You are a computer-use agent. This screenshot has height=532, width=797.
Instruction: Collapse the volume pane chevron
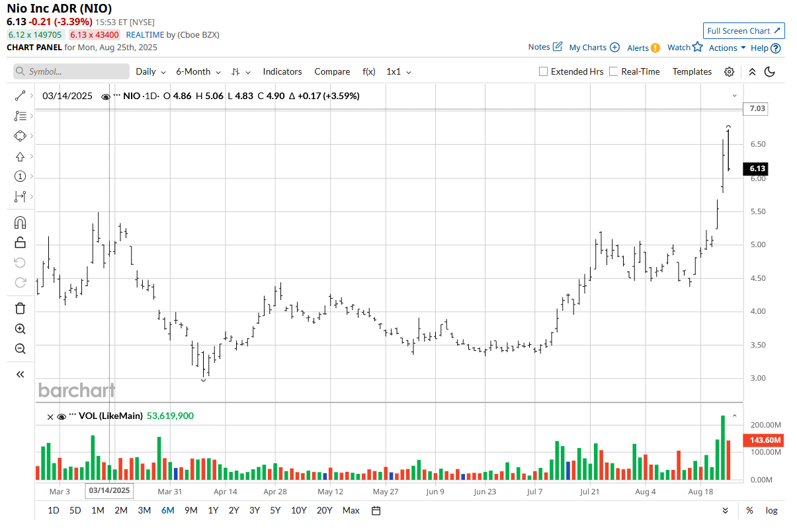pyautogui.click(x=734, y=416)
